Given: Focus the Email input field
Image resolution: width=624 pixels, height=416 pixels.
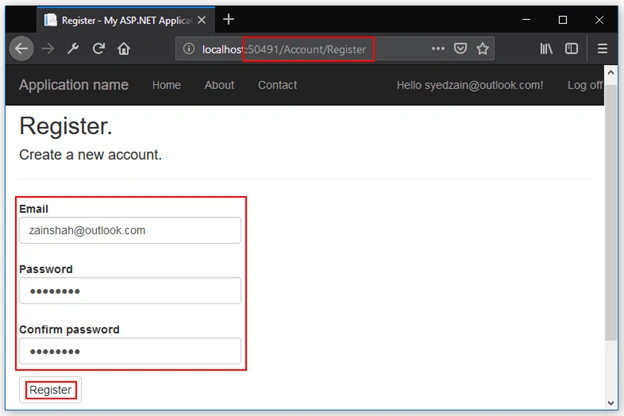Looking at the screenshot, I should coord(130,230).
